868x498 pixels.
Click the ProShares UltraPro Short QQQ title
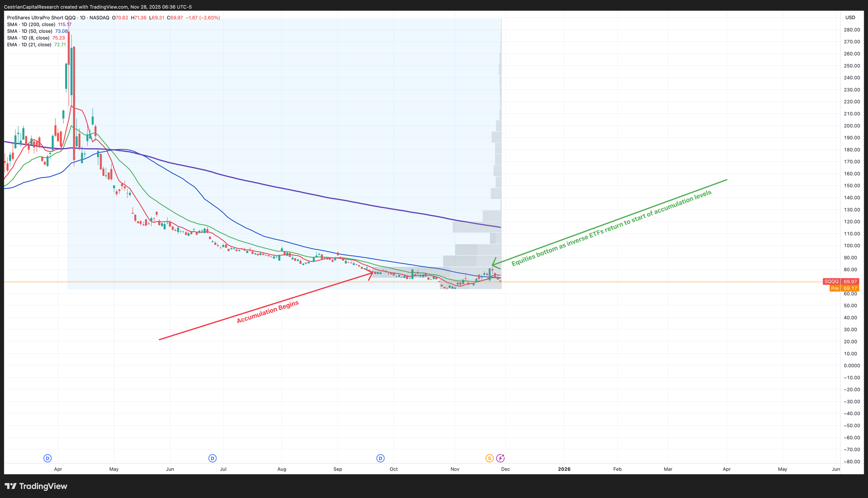41,18
